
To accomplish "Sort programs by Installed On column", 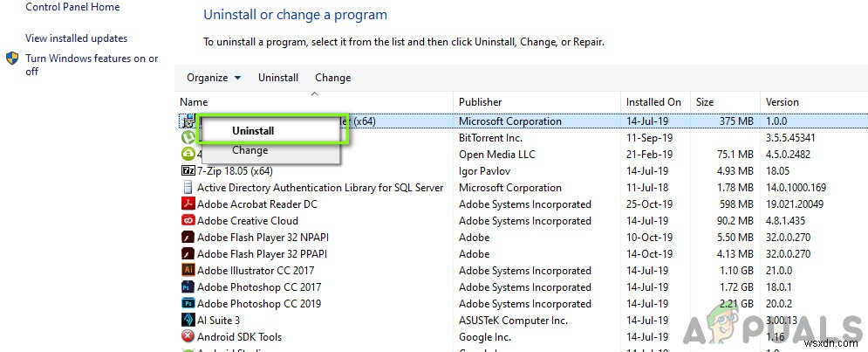I will pos(653,102).
